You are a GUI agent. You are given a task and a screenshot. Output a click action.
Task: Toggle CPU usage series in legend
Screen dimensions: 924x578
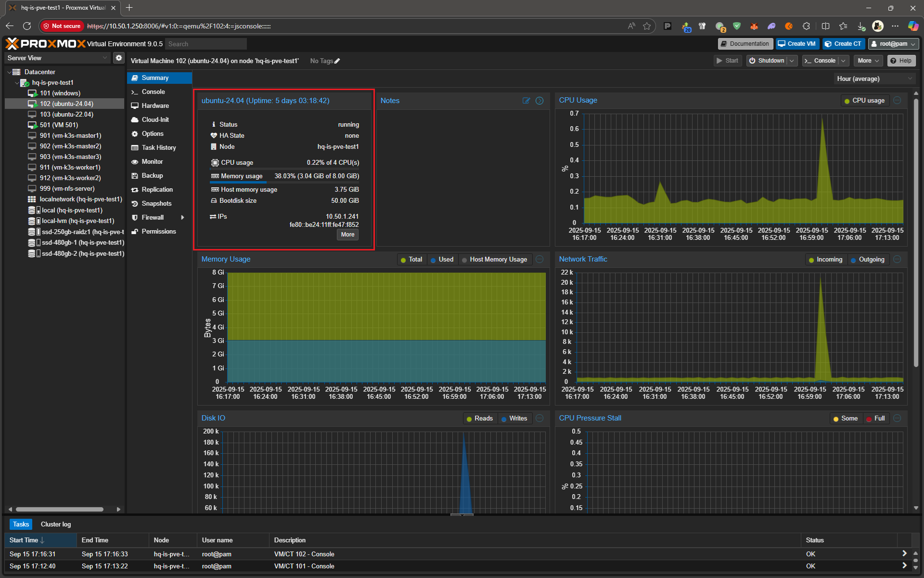coord(864,101)
